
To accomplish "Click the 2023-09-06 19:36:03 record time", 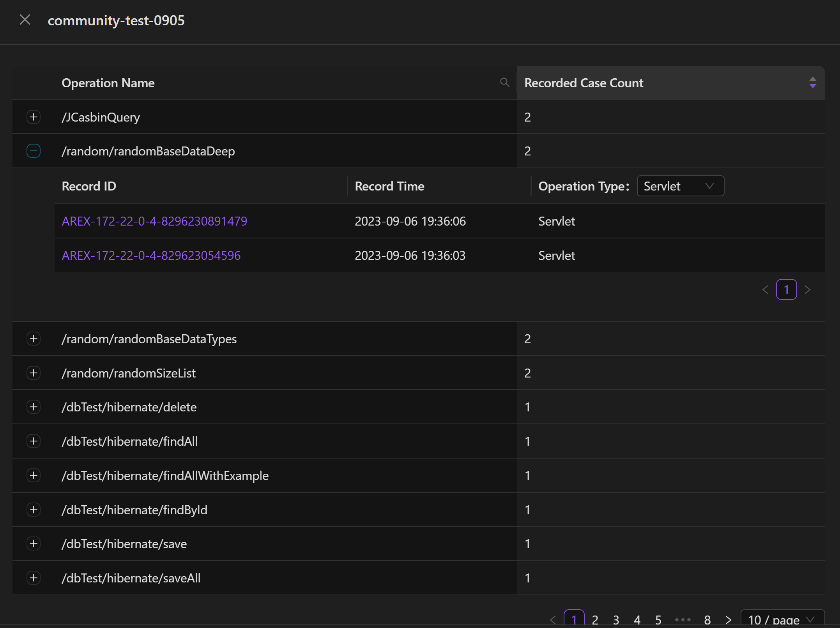I will (x=410, y=256).
